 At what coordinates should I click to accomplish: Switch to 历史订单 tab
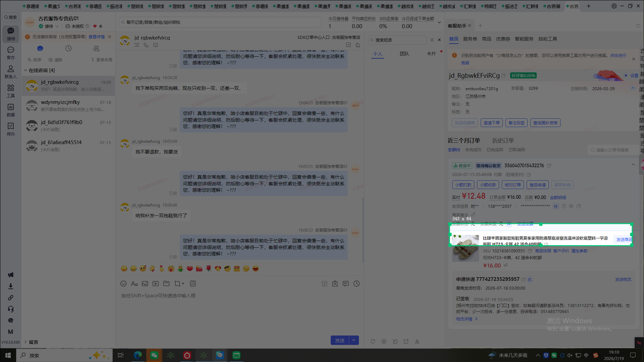tap(503, 140)
